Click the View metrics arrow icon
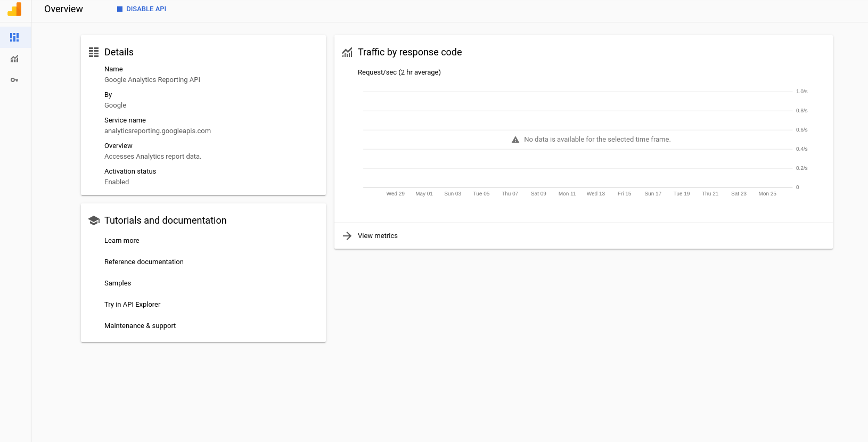The height and width of the screenshot is (442, 868). click(x=347, y=236)
